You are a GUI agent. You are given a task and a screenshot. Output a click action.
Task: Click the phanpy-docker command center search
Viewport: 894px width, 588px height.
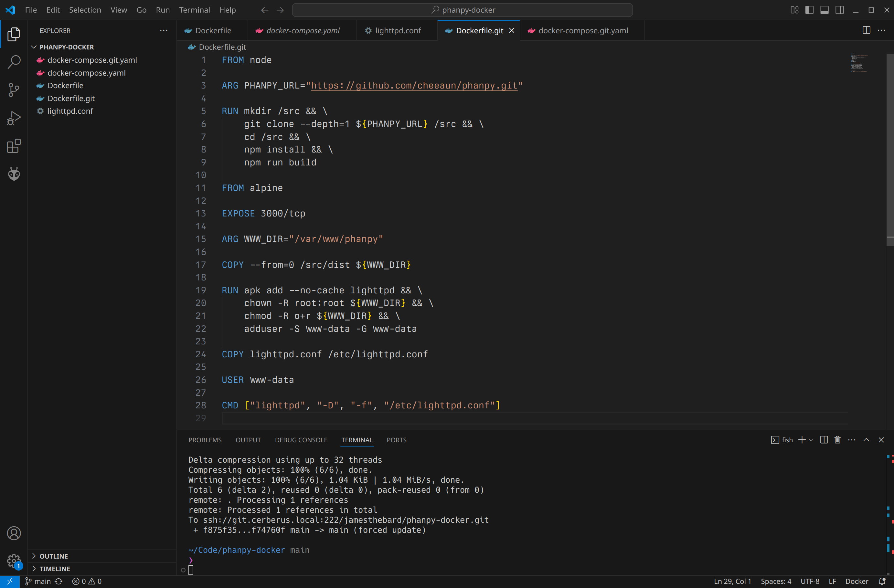(x=463, y=10)
